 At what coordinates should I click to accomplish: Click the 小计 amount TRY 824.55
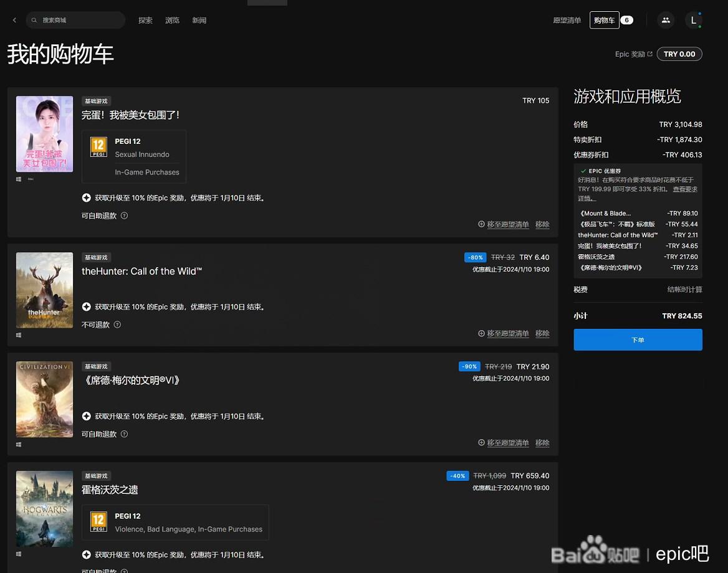point(682,316)
